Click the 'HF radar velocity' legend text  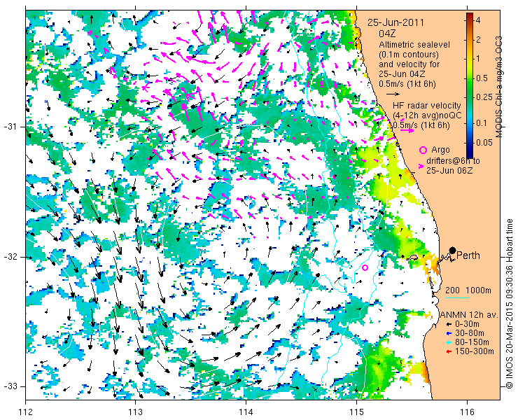pos(427,106)
